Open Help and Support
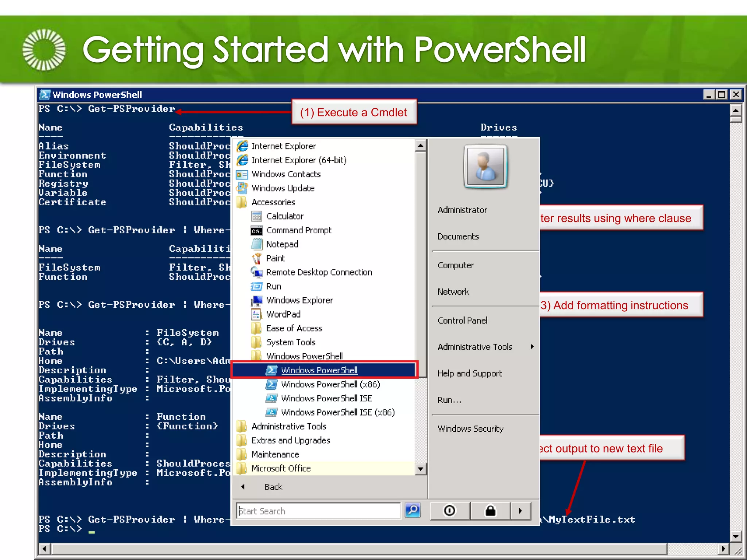747x560 pixels. click(470, 373)
